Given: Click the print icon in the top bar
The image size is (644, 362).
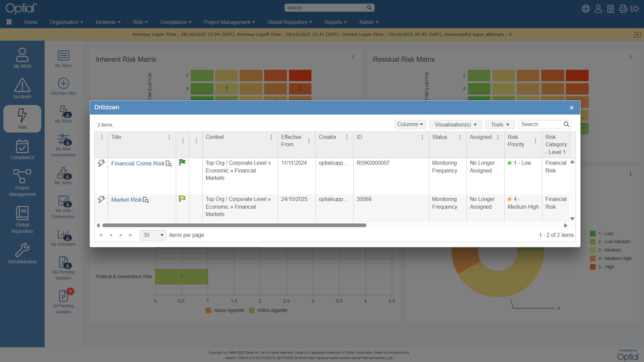Looking at the screenshot, I should (623, 9).
